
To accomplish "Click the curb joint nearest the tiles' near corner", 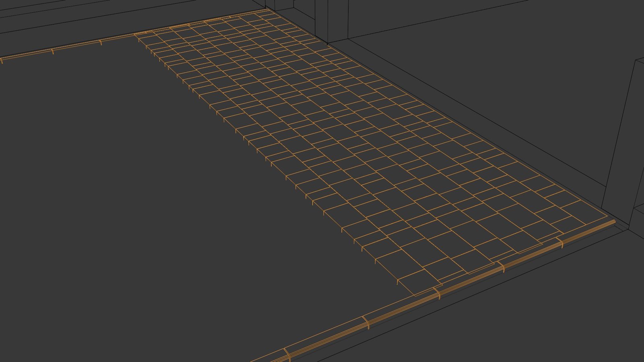I will pyautogui.click(x=438, y=293).
